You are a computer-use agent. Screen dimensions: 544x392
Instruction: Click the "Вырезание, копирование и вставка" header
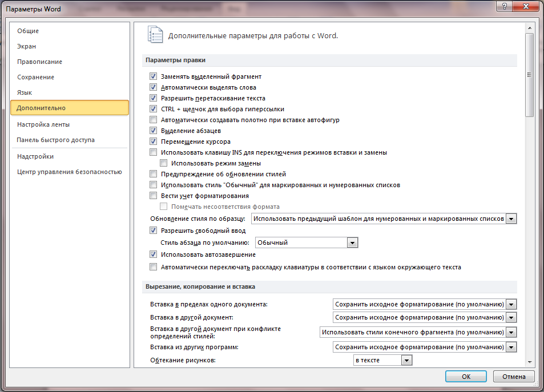[x=329, y=286]
